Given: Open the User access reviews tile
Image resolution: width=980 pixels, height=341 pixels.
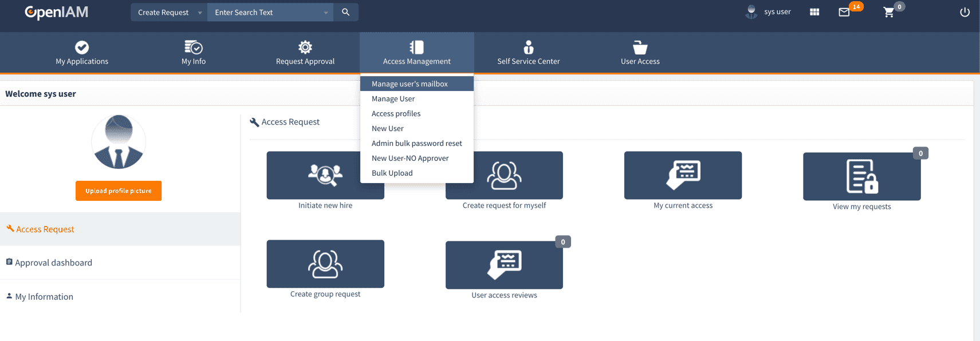Looking at the screenshot, I should click(504, 265).
